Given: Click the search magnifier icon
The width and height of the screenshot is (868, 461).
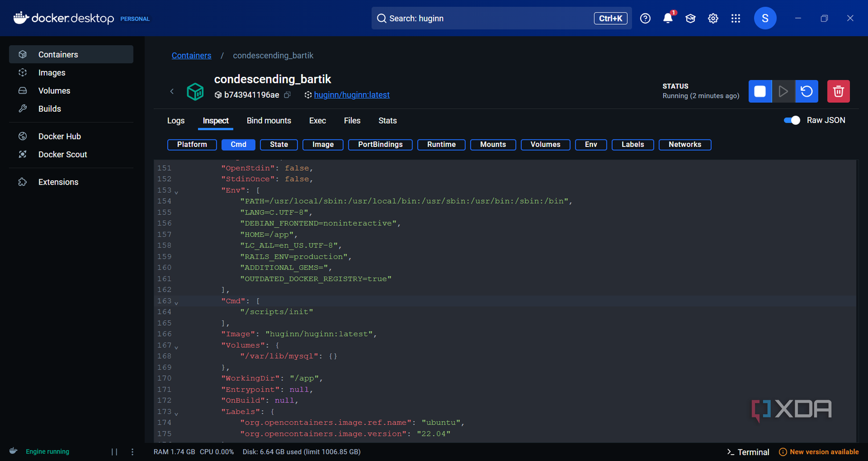Looking at the screenshot, I should point(381,19).
